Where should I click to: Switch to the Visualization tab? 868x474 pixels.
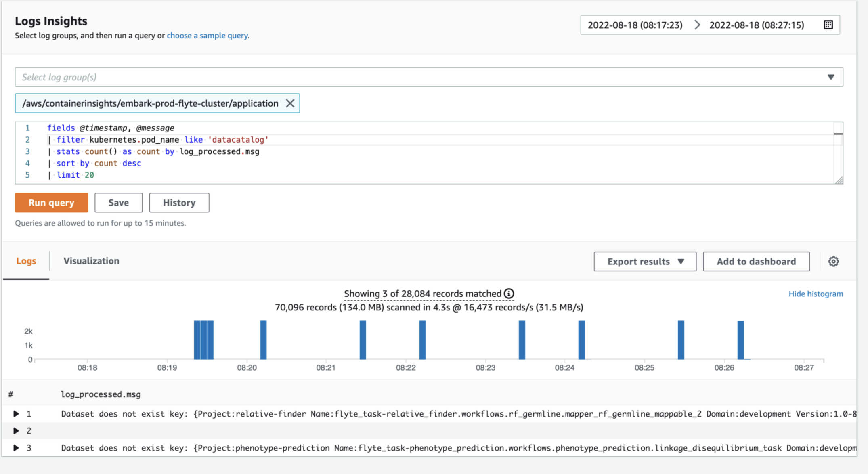pyautogui.click(x=91, y=261)
